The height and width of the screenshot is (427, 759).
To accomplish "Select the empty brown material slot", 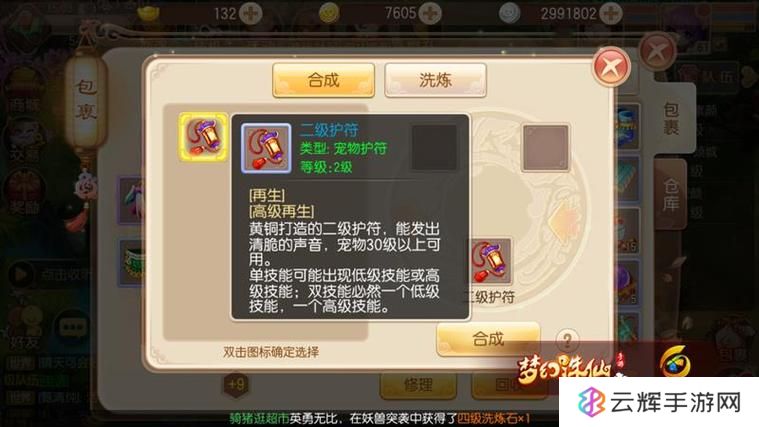I will pyautogui.click(x=546, y=148).
